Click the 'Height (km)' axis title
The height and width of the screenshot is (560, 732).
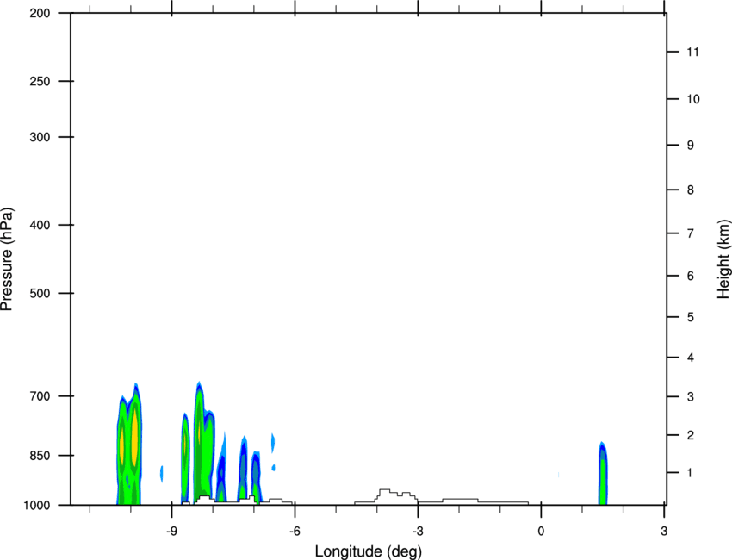point(723,258)
